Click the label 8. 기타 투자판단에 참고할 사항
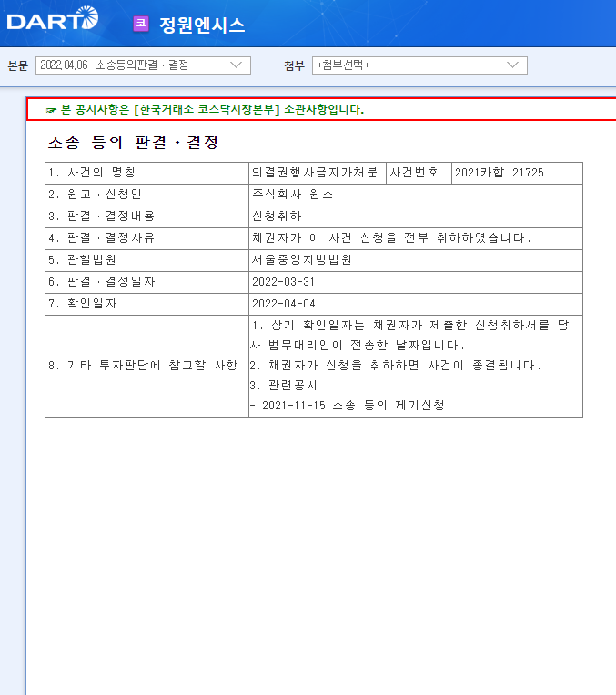Image resolution: width=616 pixels, height=695 pixels. pos(143,365)
